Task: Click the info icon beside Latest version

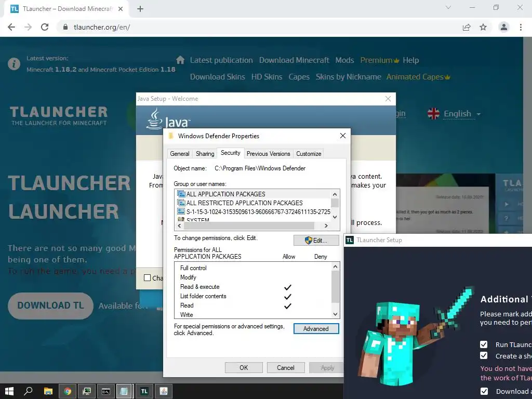Action: [x=14, y=64]
